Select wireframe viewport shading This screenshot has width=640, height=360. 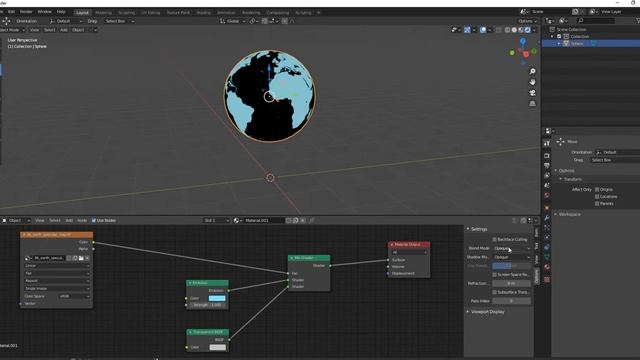point(507,30)
